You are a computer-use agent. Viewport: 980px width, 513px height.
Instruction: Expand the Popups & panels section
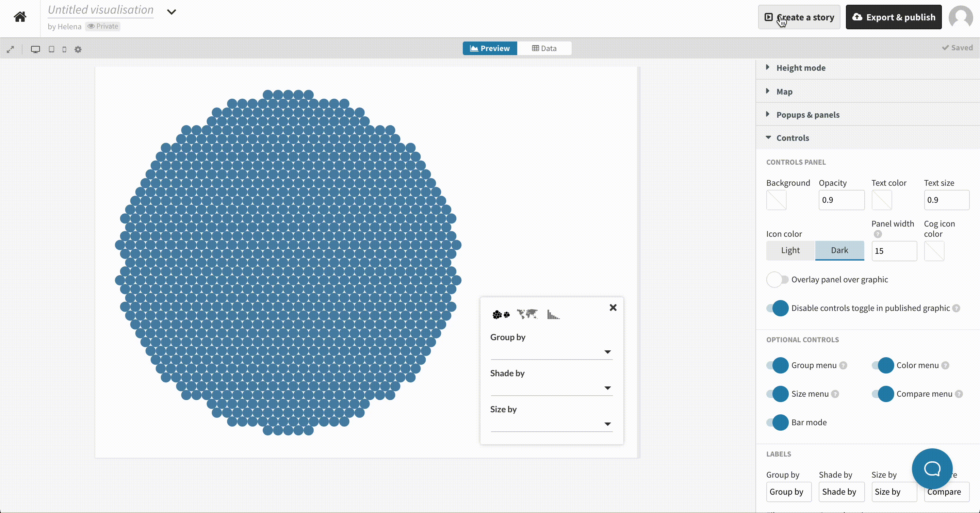tap(807, 115)
